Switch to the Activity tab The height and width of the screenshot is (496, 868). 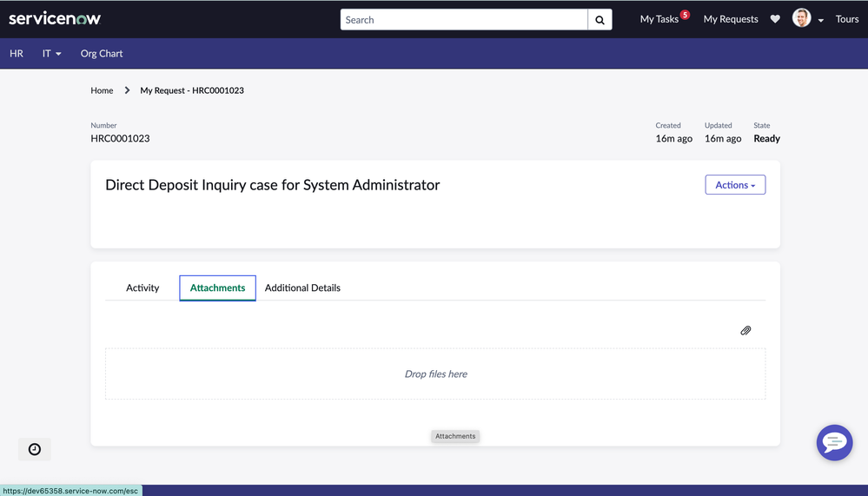coord(142,288)
